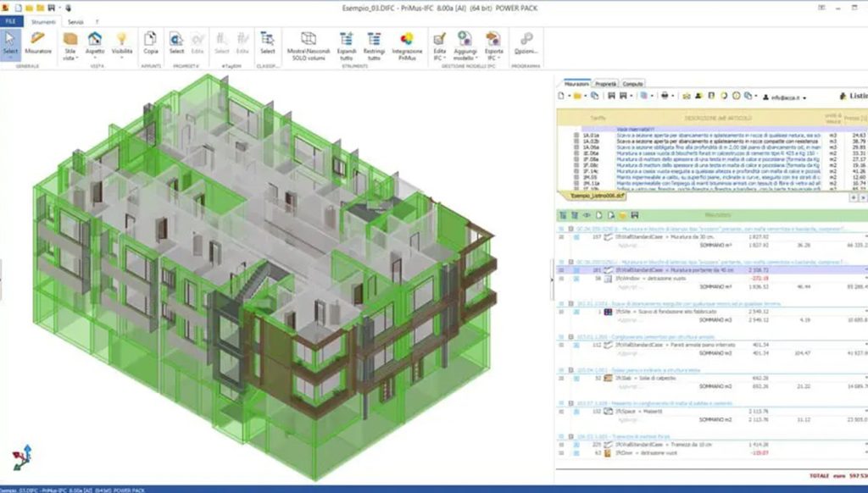The image size is (868, 493).
Task: Select price list row 2M.05
Action: coord(711,177)
